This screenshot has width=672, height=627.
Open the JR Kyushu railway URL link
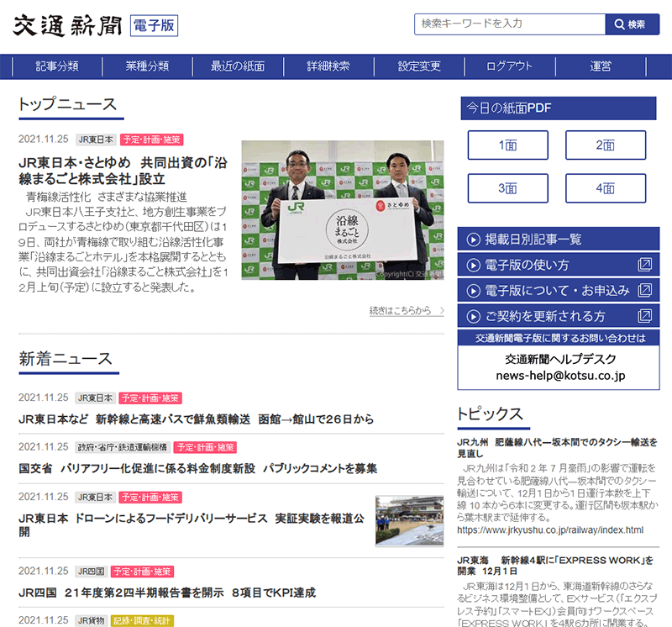pos(550,530)
